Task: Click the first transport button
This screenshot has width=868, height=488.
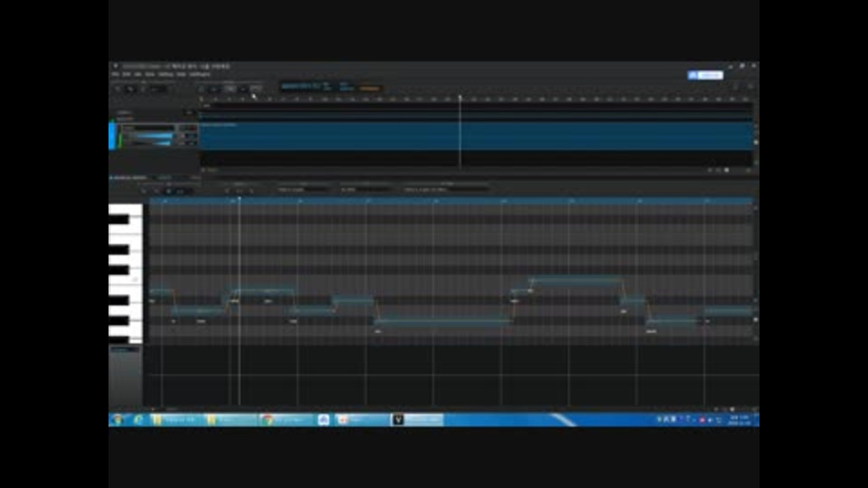Action: coord(202,89)
